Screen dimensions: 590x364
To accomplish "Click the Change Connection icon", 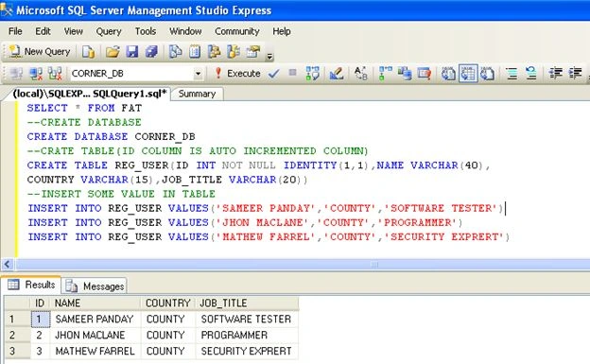I will (55, 74).
